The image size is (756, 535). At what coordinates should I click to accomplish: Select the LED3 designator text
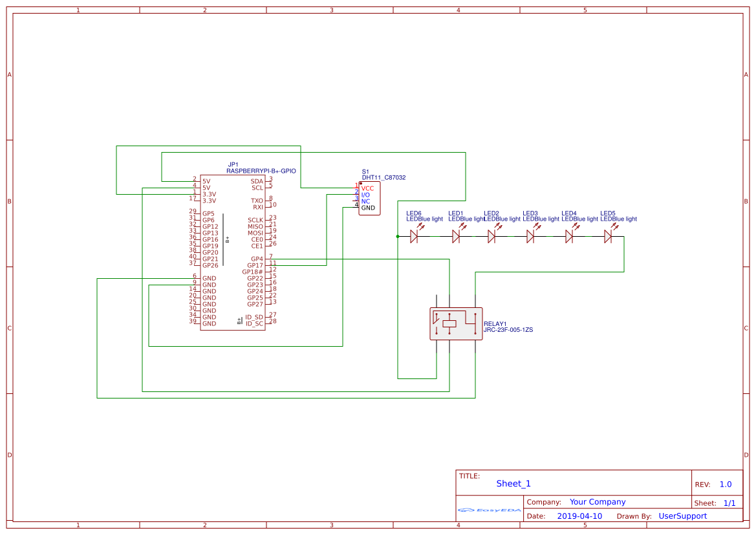(530, 213)
